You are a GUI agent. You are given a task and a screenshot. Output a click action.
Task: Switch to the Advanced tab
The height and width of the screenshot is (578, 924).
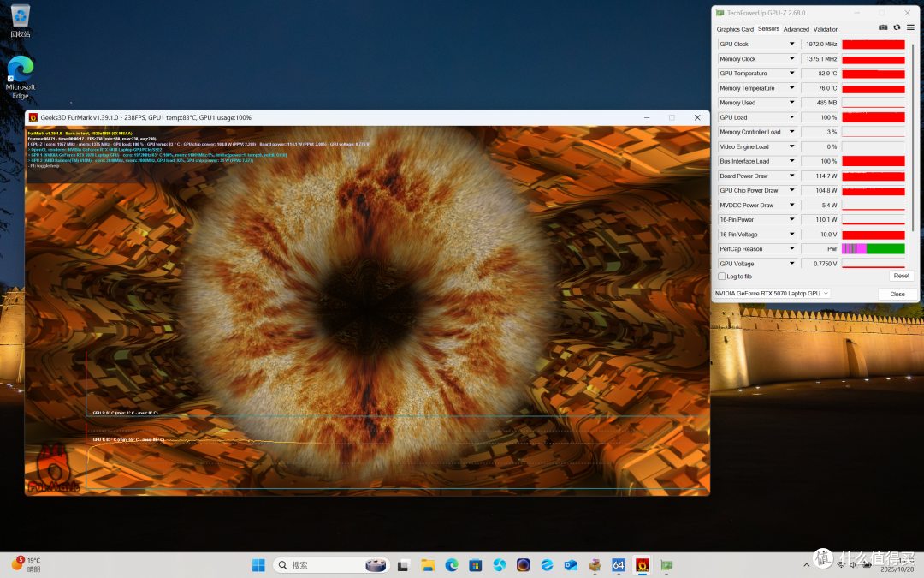click(797, 29)
